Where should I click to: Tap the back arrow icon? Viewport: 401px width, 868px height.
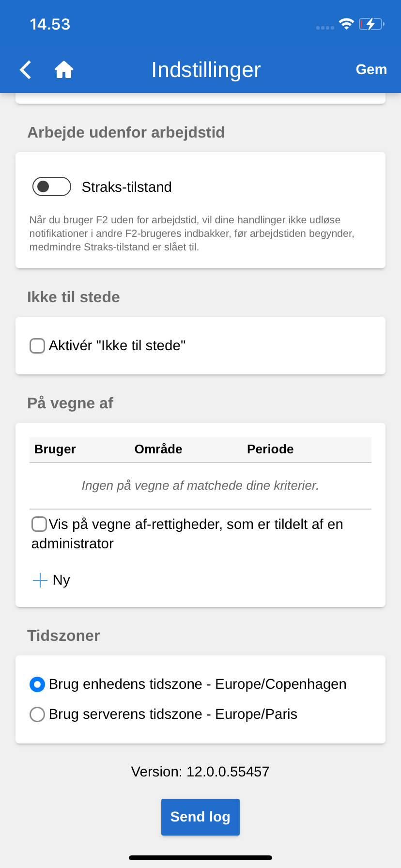(26, 70)
